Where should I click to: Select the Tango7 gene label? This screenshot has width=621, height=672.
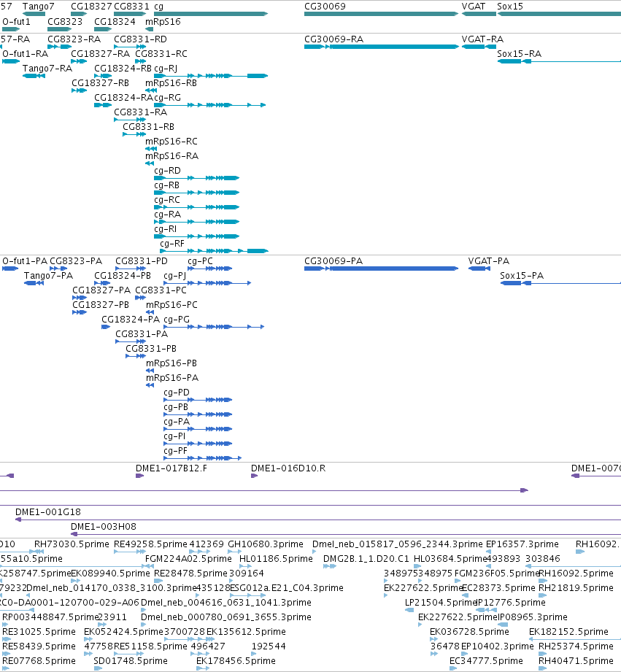tap(39, 7)
